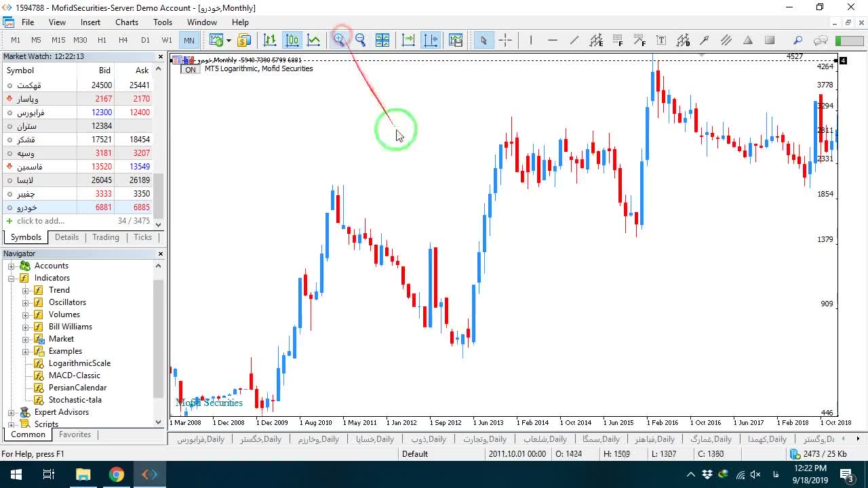The height and width of the screenshot is (488, 868).
Task: Select the horizontal line tool
Action: point(553,40)
